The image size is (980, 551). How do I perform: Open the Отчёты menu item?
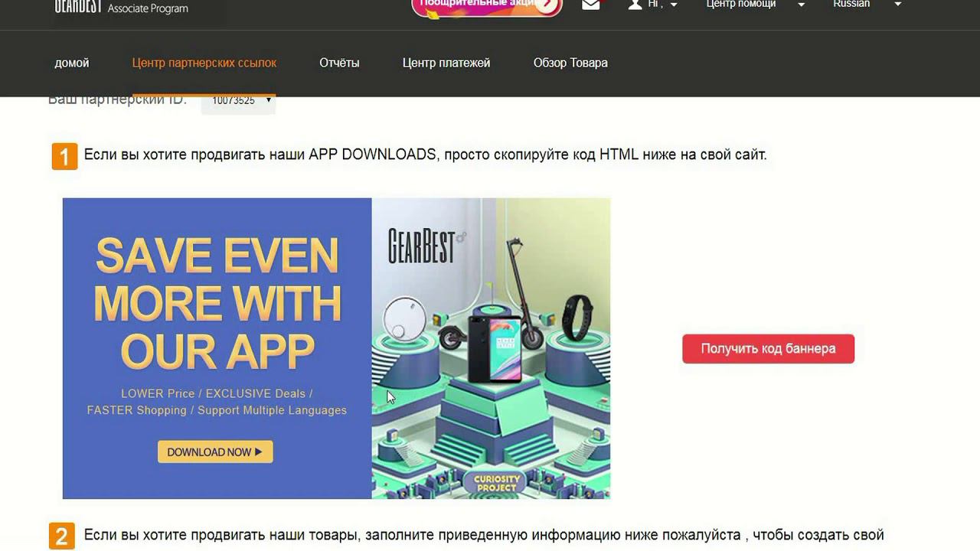339,63
